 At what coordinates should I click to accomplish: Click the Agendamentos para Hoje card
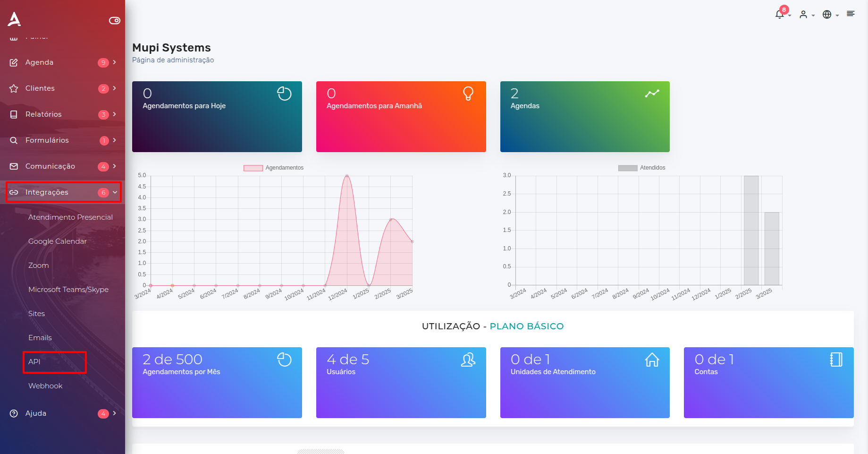click(x=217, y=117)
